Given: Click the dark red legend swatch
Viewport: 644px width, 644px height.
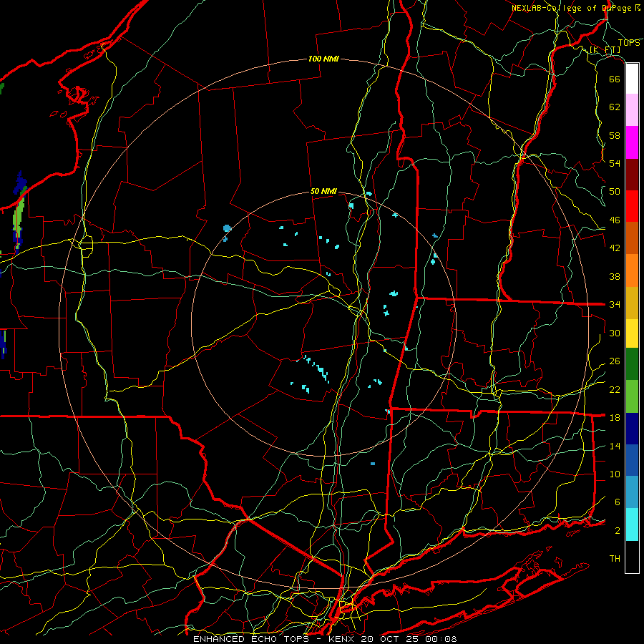Looking at the screenshot, I should tap(632, 175).
